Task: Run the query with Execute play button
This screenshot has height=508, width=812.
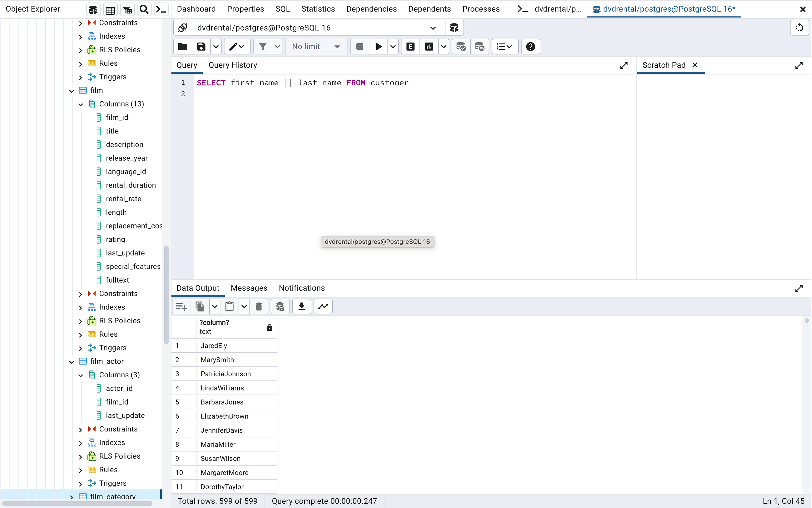Action: coord(378,46)
